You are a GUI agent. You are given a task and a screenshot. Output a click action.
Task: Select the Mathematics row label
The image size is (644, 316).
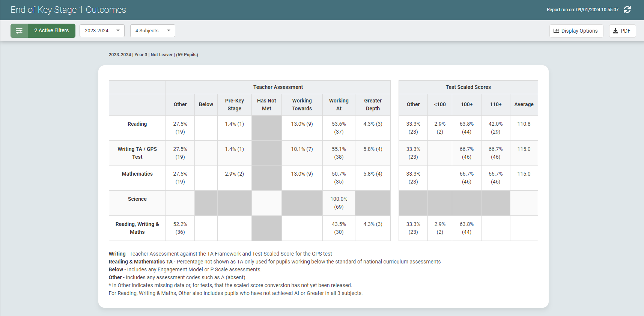click(x=137, y=174)
